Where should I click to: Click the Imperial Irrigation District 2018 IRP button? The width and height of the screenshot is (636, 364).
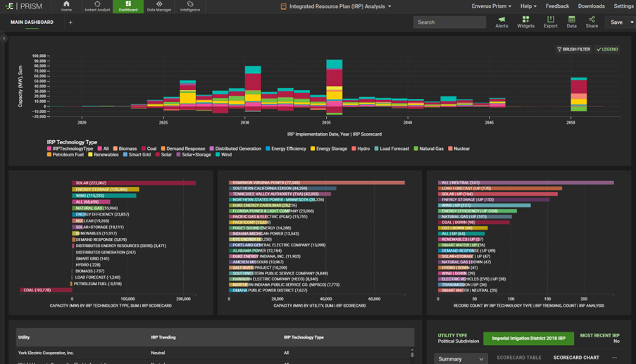point(528,339)
